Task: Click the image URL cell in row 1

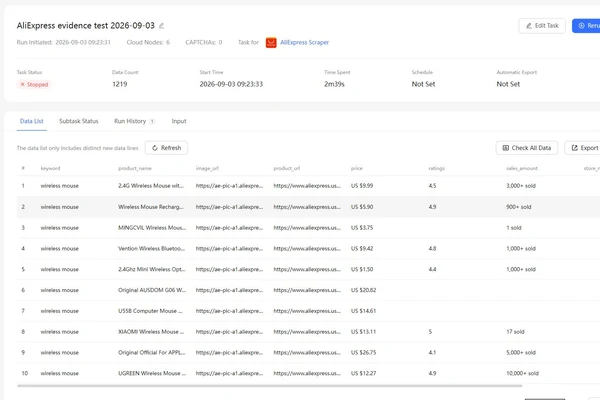Action: click(229, 186)
